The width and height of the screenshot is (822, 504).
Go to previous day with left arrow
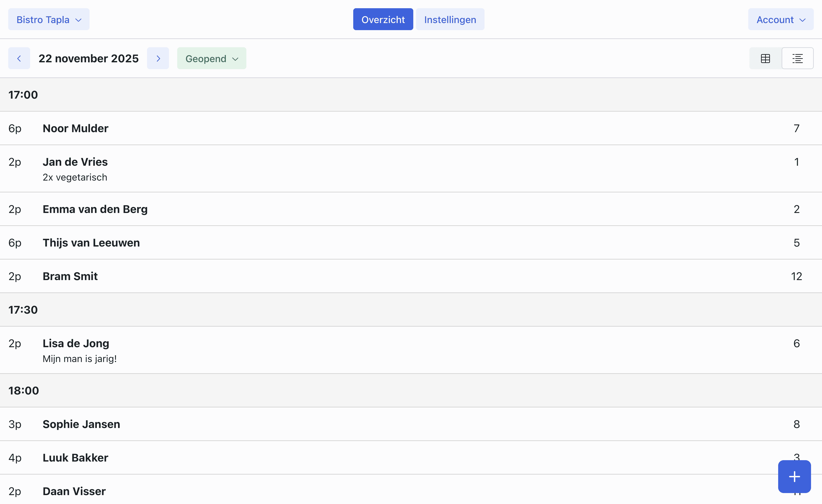coord(19,58)
